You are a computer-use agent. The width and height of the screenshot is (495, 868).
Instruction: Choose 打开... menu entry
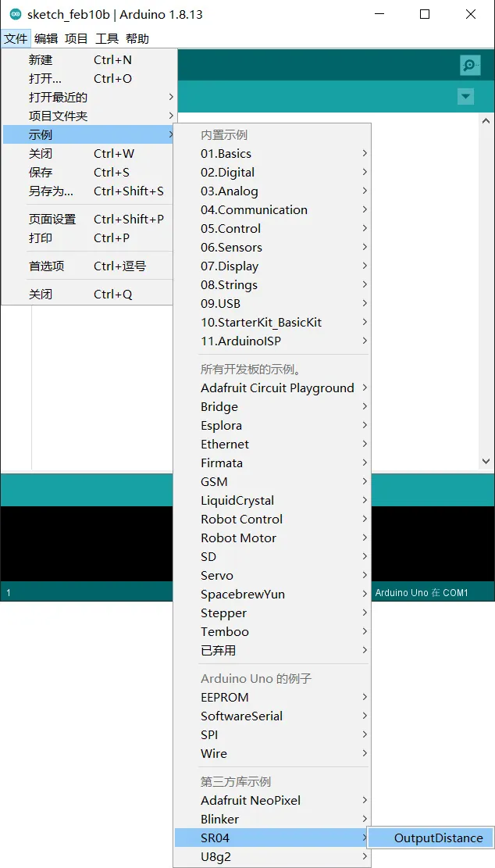click(90, 79)
